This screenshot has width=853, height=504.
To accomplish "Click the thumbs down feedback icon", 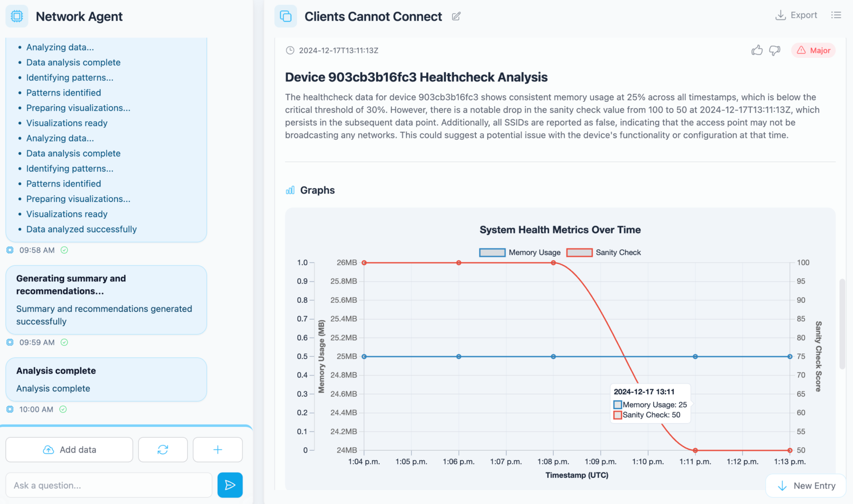I will 775,50.
